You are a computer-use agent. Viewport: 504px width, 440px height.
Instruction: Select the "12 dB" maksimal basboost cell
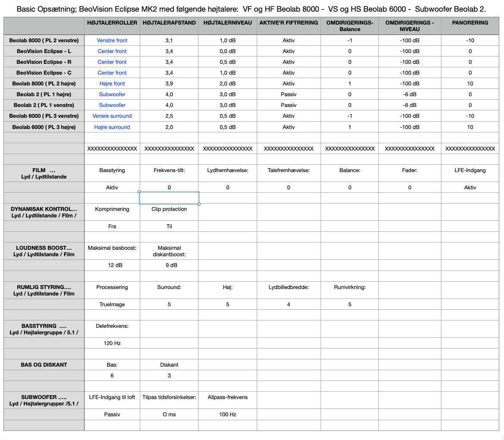pos(112,265)
